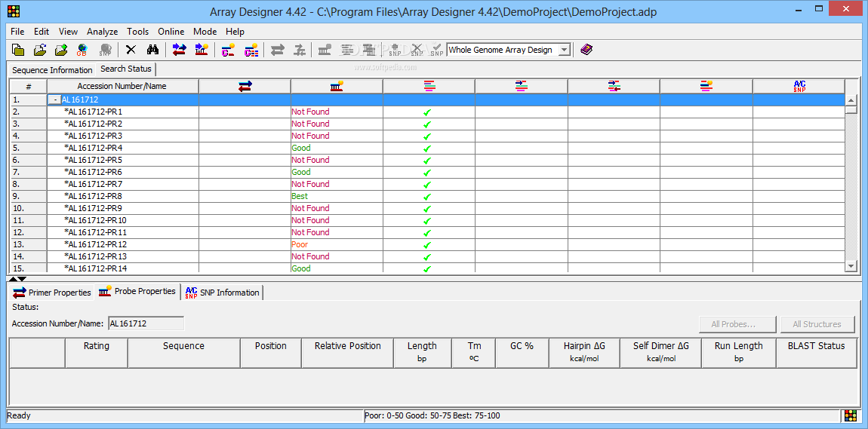This screenshot has width=868, height=429.
Task: Open the Online menu
Action: 171,32
